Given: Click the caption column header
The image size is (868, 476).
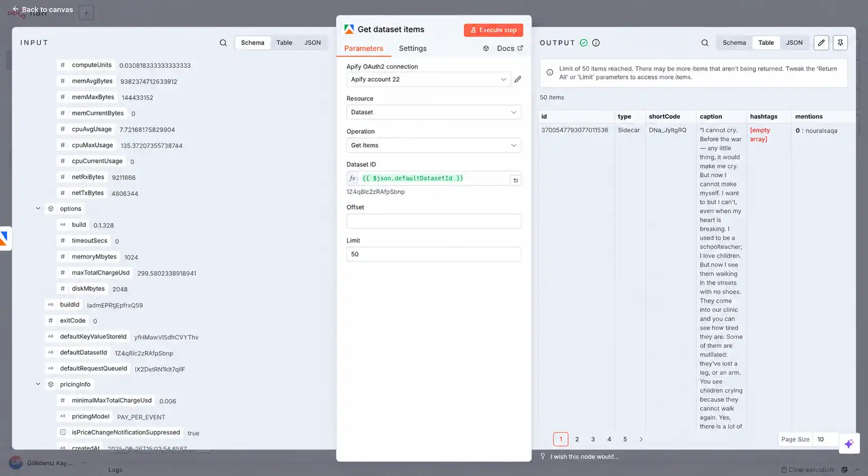Looking at the screenshot, I should point(711,117).
